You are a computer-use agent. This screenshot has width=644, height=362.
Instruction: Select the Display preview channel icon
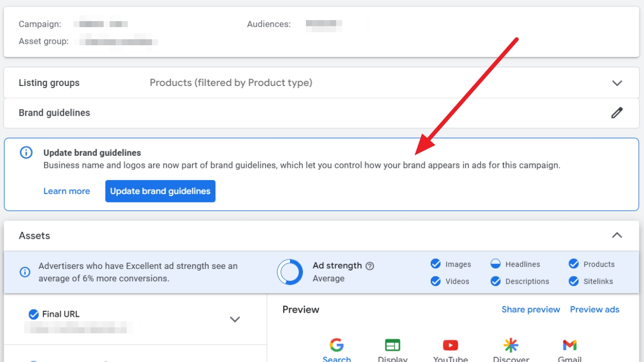[392, 345]
